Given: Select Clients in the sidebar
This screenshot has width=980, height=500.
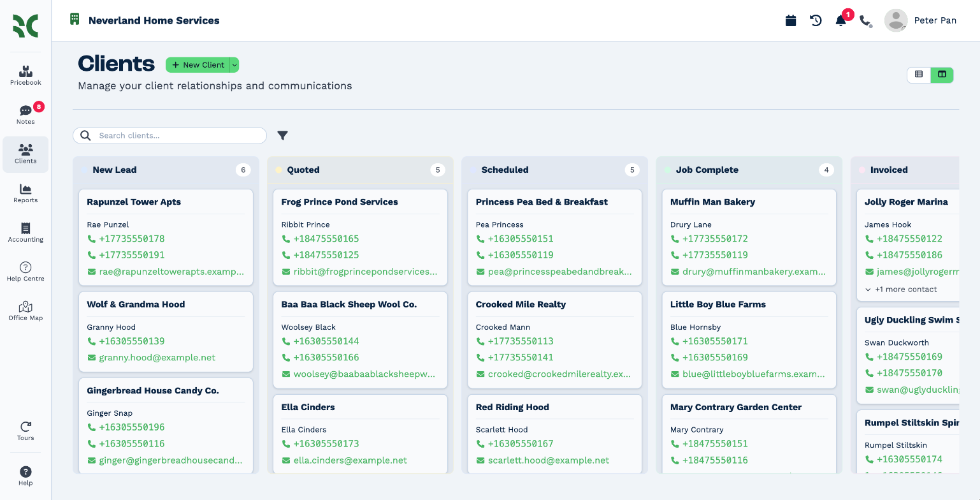Looking at the screenshot, I should pyautogui.click(x=25, y=154).
